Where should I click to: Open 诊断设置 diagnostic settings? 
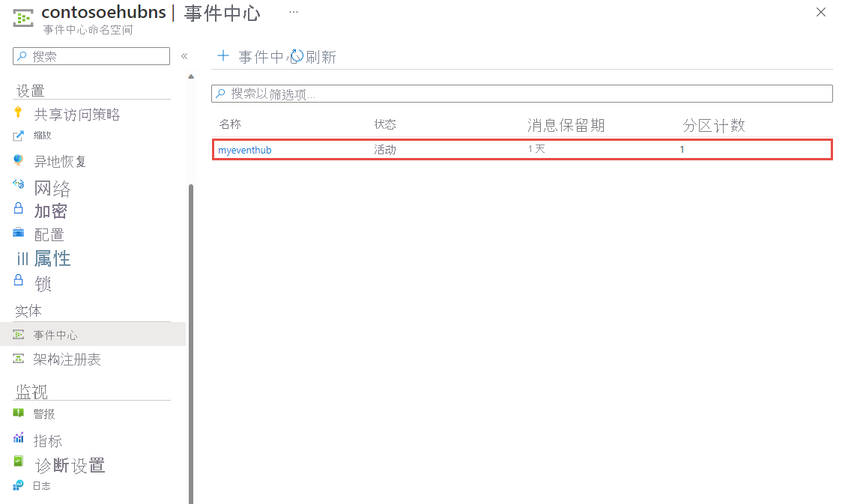point(70,465)
